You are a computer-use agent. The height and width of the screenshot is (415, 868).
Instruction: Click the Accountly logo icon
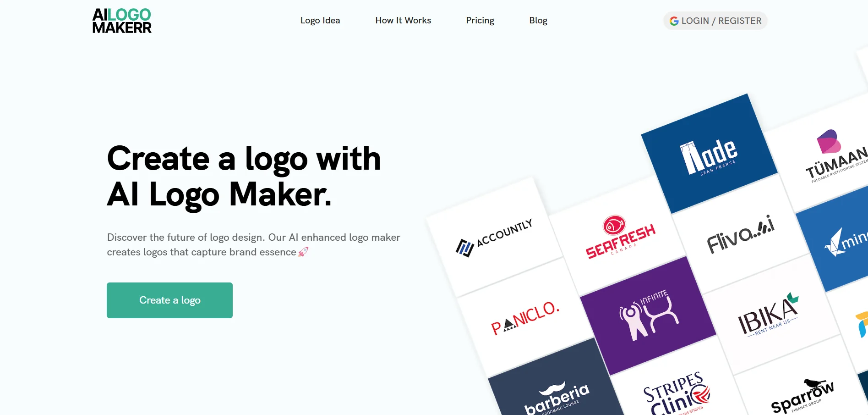(464, 248)
